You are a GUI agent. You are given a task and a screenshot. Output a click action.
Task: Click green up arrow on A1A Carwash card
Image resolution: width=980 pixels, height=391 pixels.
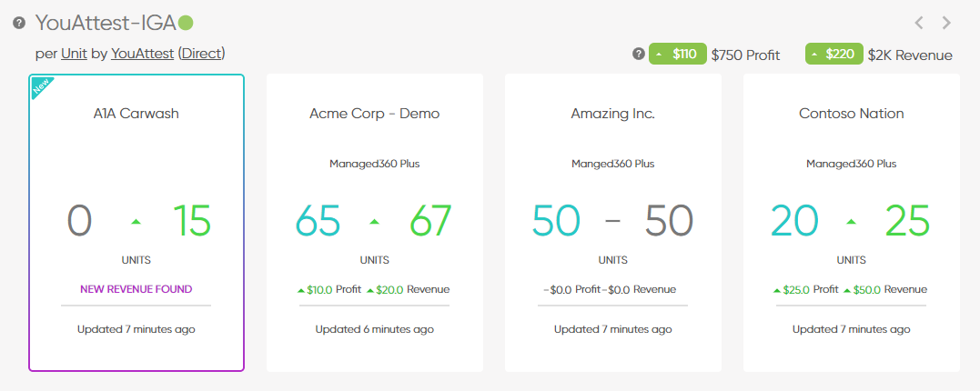point(136,221)
